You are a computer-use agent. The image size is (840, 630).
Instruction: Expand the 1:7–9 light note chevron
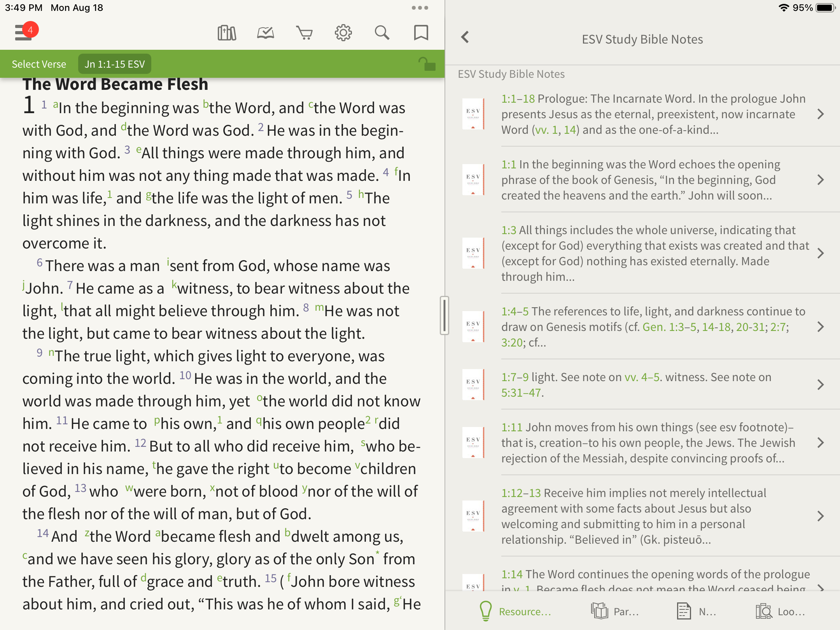coord(821,385)
